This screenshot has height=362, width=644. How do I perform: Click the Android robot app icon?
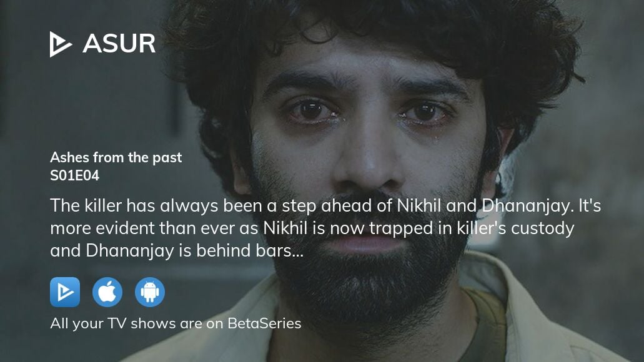tap(150, 292)
